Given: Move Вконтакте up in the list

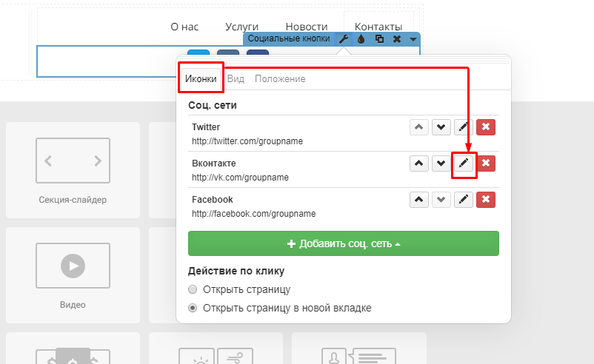Looking at the screenshot, I should click(x=419, y=163).
